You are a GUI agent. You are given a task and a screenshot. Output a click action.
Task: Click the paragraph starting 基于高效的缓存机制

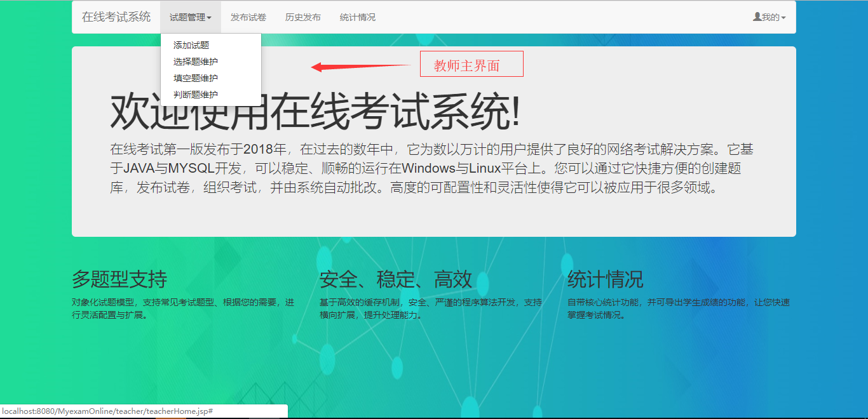pyautogui.click(x=431, y=309)
